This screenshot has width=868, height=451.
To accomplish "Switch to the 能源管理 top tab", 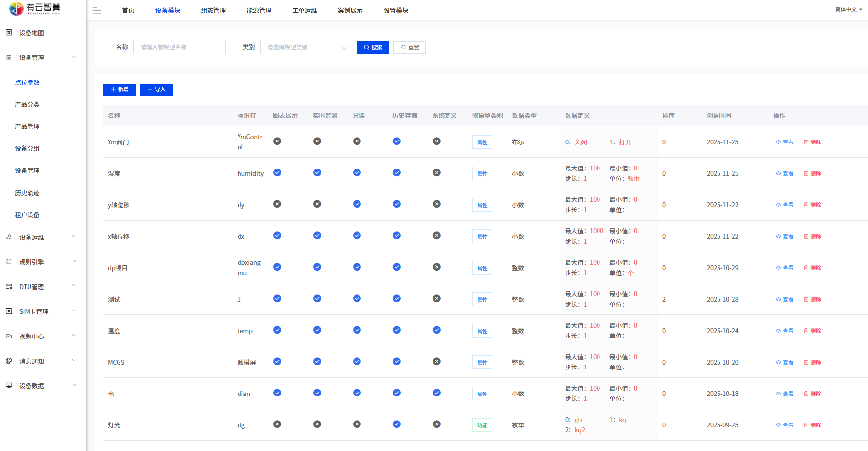I will click(259, 11).
